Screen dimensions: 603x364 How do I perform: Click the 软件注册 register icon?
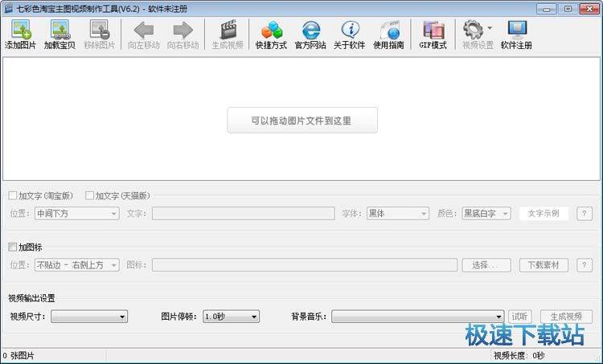[516, 34]
